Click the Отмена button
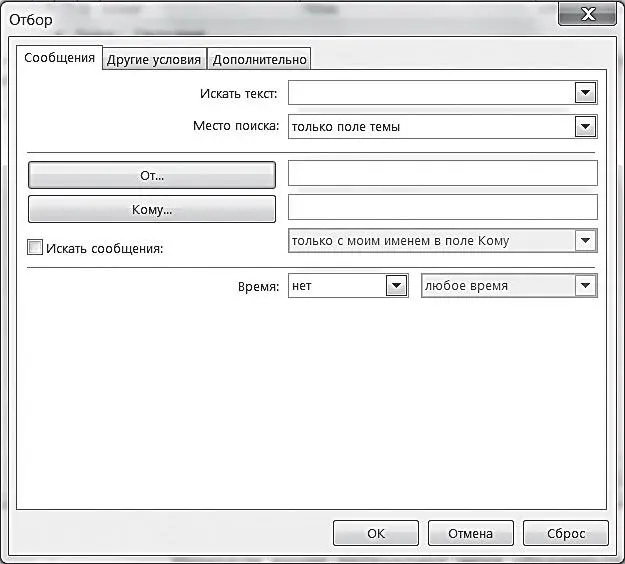The width and height of the screenshot is (625, 564). (471, 533)
